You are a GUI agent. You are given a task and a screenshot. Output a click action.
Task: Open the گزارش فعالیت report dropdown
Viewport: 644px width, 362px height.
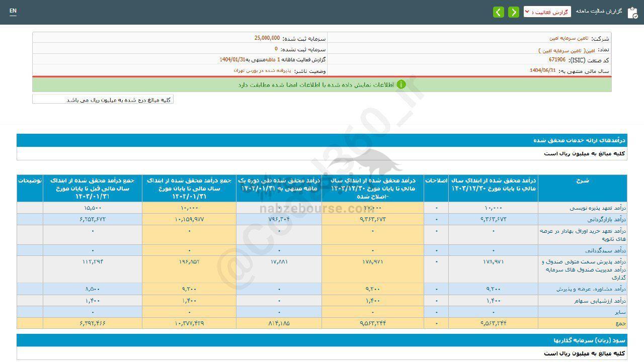coord(547,12)
